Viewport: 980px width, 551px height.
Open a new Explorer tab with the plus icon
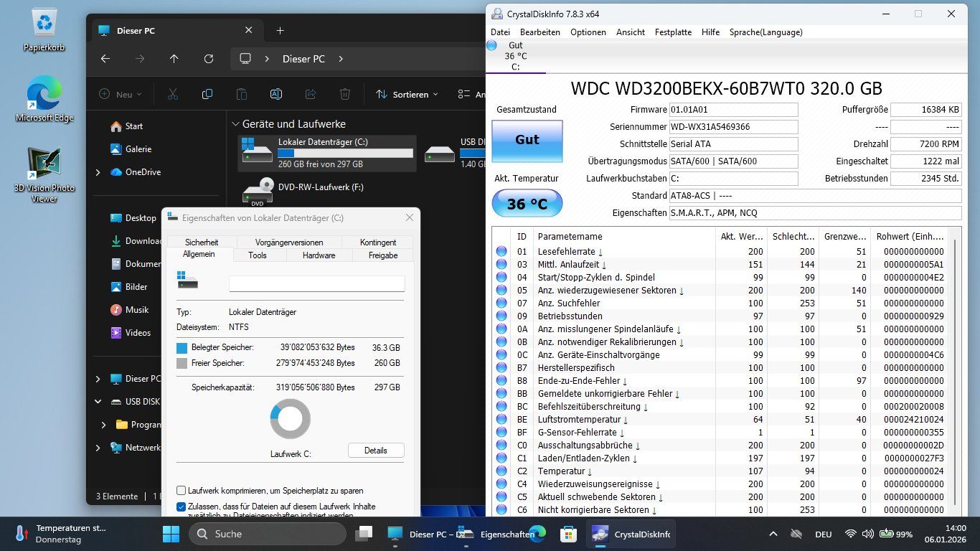point(281,30)
